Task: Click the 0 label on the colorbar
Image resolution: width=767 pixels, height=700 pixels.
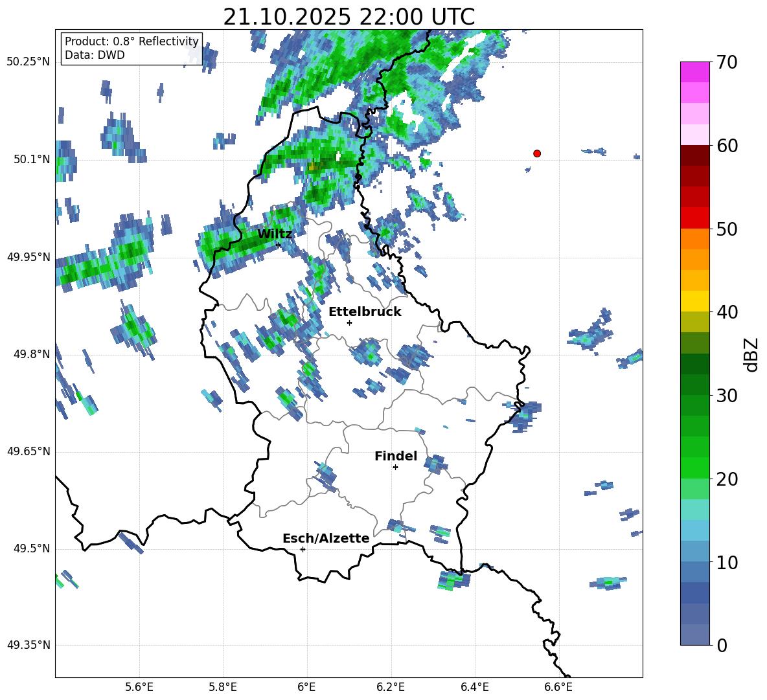Action: [x=722, y=645]
